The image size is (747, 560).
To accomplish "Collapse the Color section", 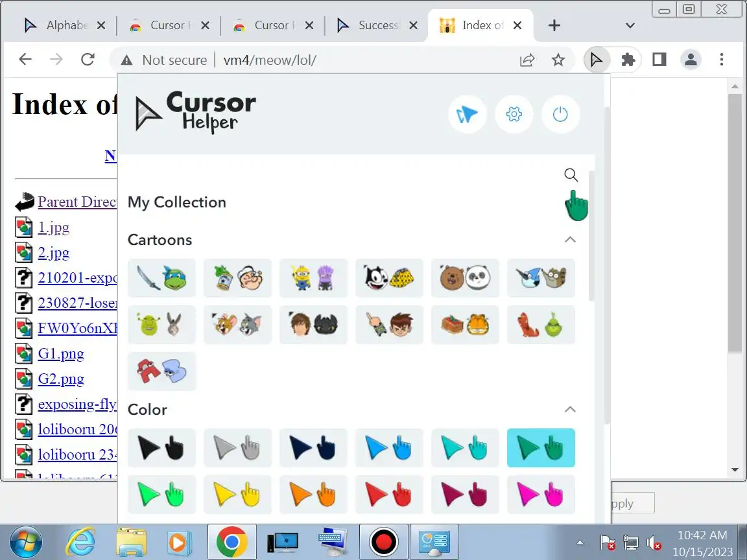I will 570,410.
